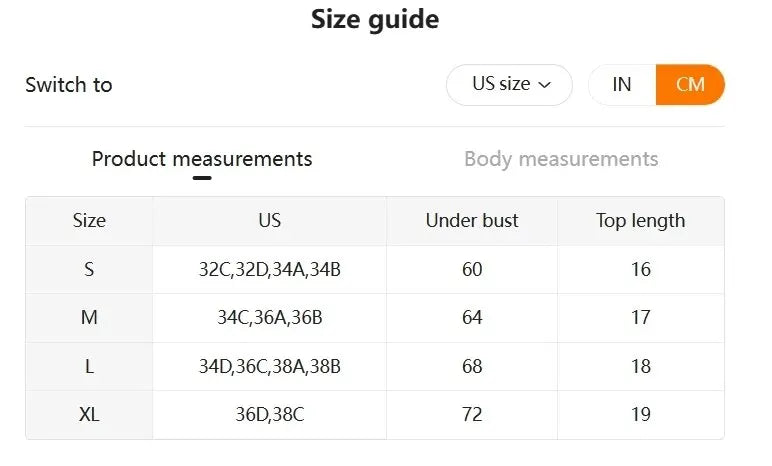Screen dimensions: 772x466
Task: Open the US size dropdown
Action: coord(509,85)
